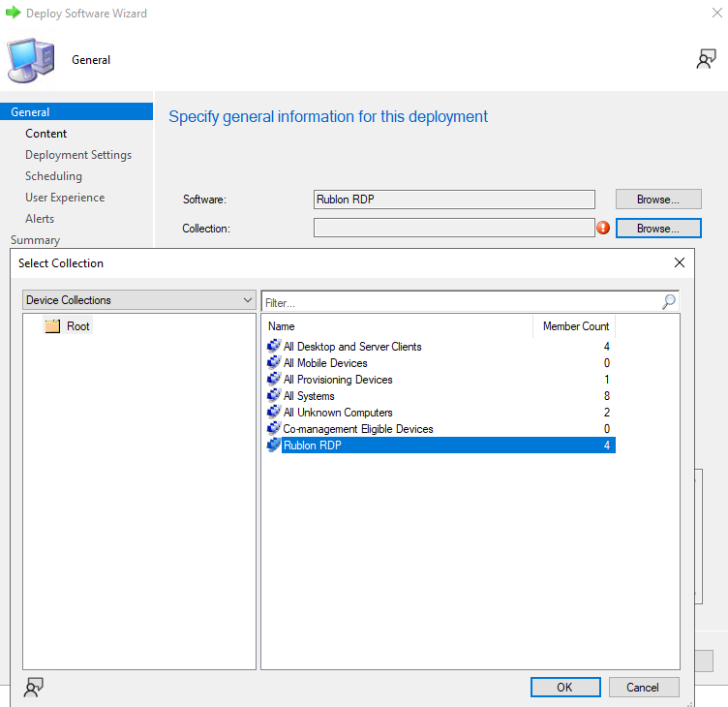The height and width of the screenshot is (707, 728).
Task: Select the All Unknown Computers collection
Action: click(338, 413)
